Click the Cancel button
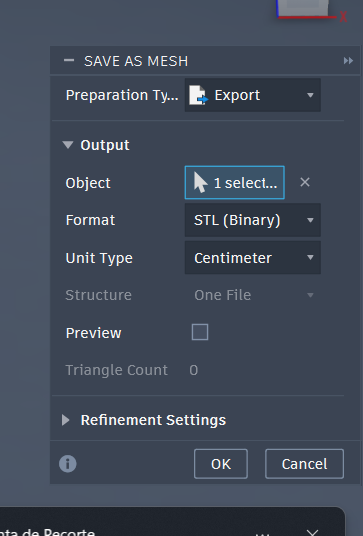363x536 pixels. tap(304, 464)
